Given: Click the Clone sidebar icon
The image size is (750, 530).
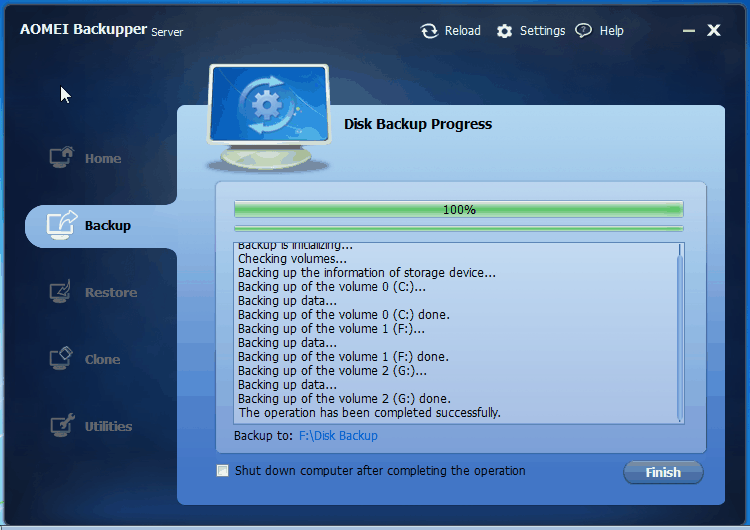Looking at the screenshot, I should coord(61,358).
